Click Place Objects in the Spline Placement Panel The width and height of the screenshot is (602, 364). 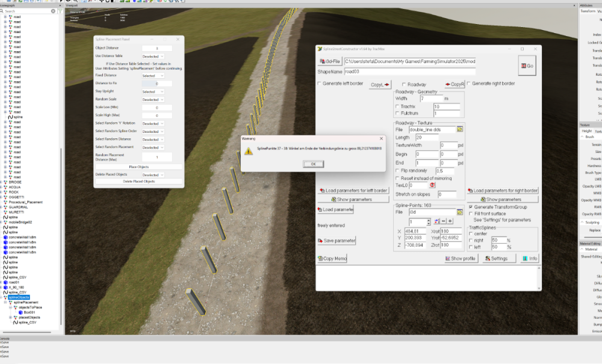138,167
